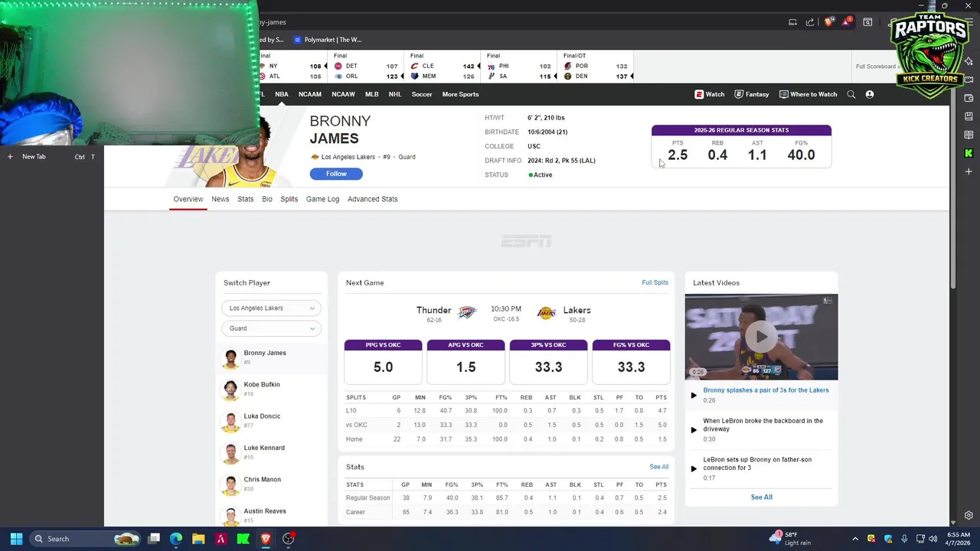Open Kick app on taskbar
Image resolution: width=980 pixels, height=551 pixels.
[x=243, y=539]
